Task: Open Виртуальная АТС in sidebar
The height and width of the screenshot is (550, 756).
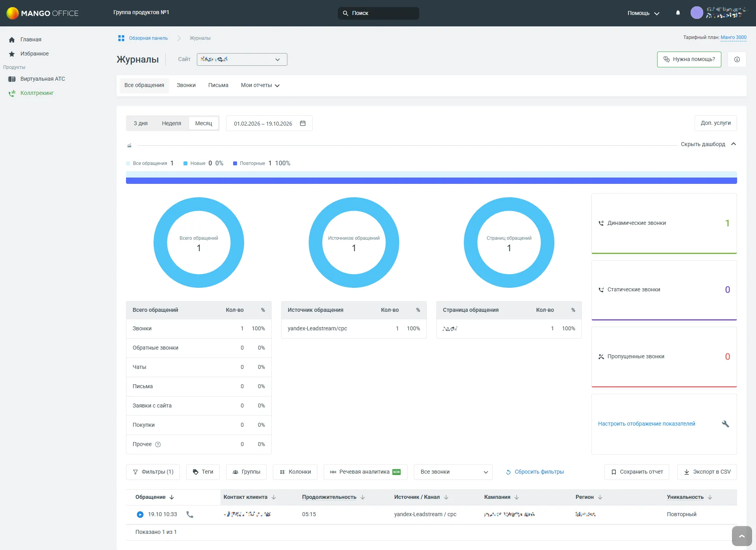Action: 43,79
